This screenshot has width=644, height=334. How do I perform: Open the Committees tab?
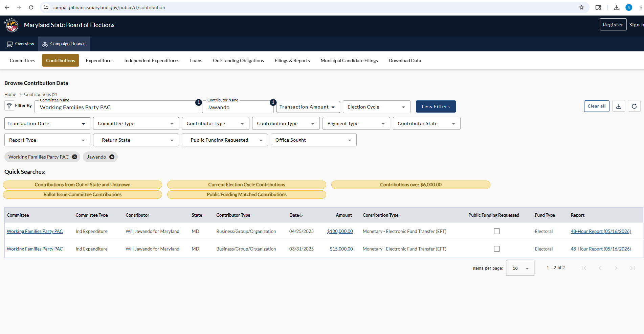coord(22,61)
